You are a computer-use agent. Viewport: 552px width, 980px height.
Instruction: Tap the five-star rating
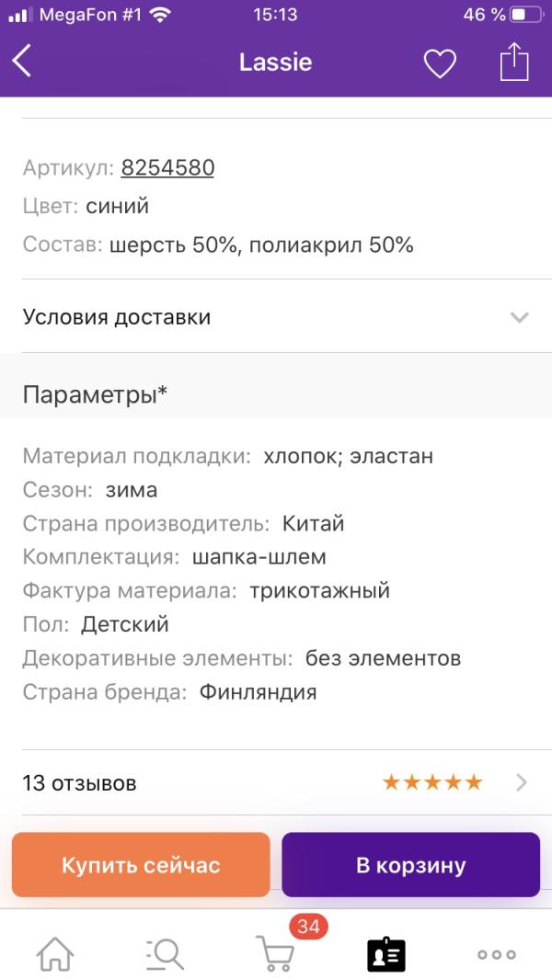(432, 782)
